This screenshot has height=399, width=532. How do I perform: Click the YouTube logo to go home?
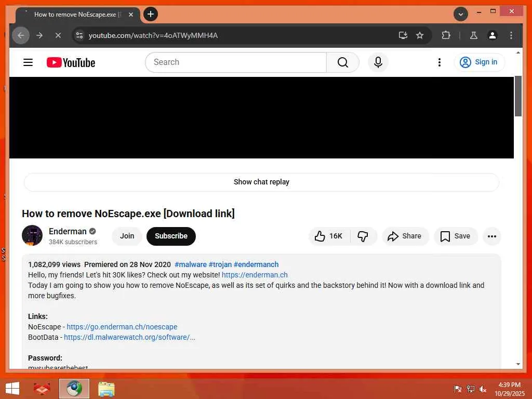click(x=71, y=62)
